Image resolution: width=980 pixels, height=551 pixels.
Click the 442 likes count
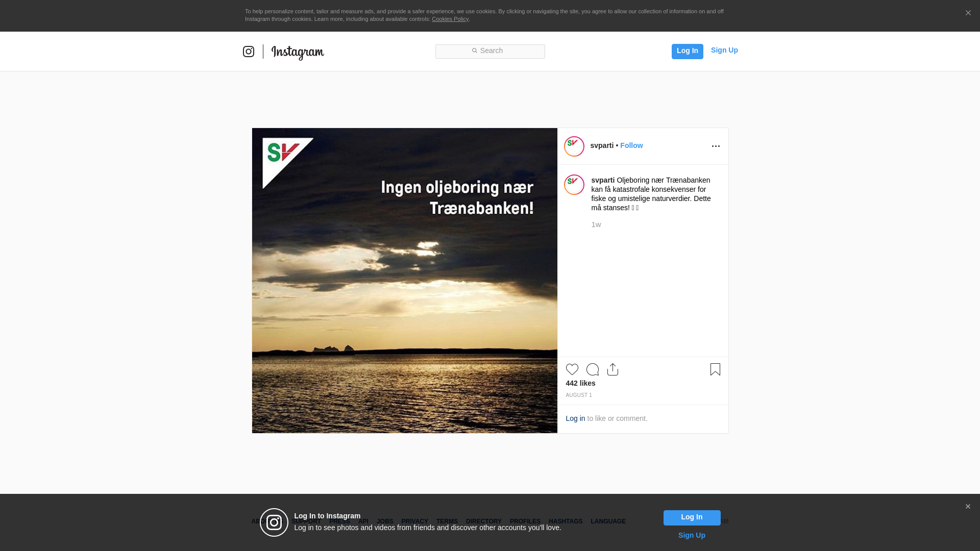pos(580,383)
